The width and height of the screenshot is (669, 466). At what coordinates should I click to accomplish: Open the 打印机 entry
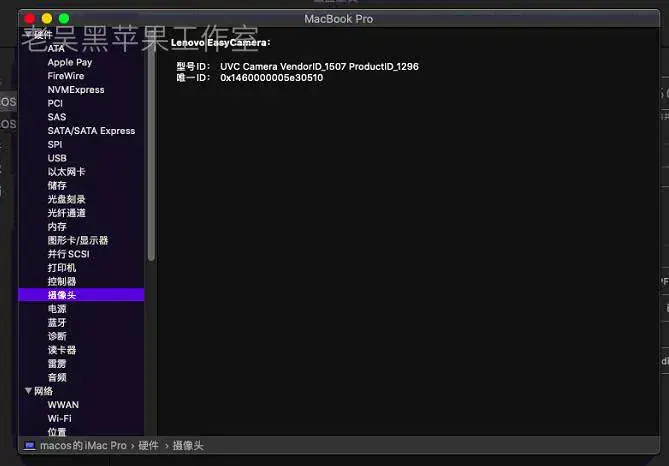[62, 268]
